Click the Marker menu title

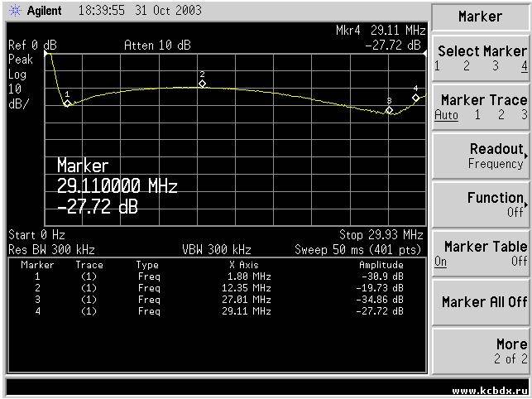[x=480, y=17]
